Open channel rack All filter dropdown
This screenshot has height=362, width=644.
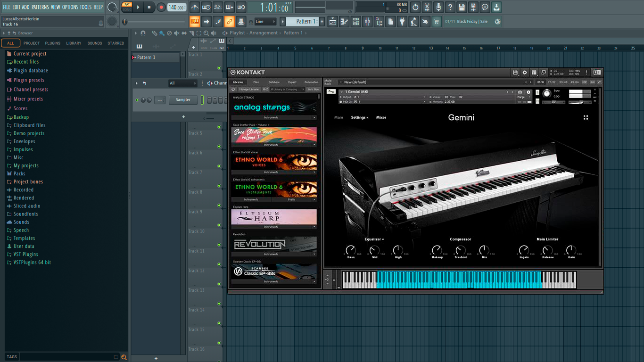tap(183, 83)
